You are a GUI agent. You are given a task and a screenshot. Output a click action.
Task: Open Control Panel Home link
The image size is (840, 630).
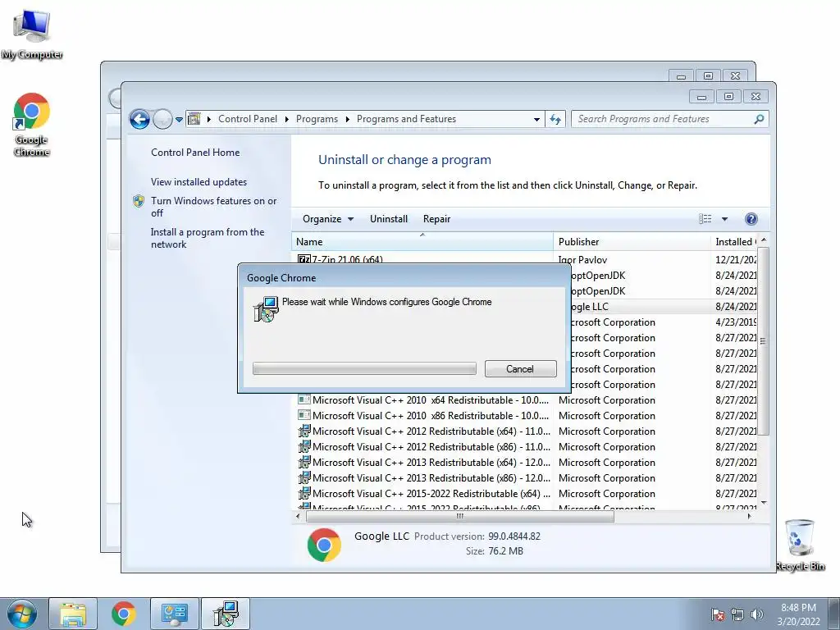click(x=195, y=152)
